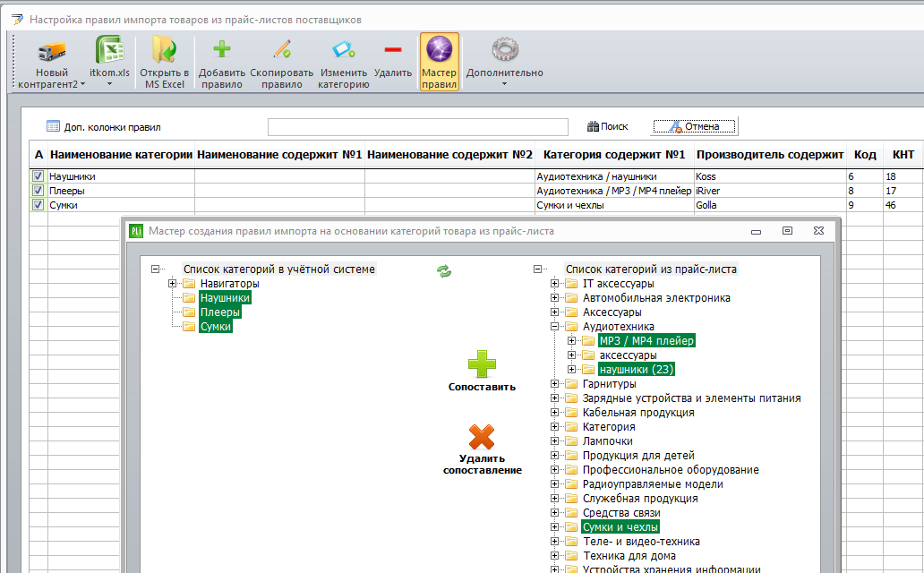924x573 pixels.
Task: Select Техника для дома category
Action: click(x=629, y=555)
